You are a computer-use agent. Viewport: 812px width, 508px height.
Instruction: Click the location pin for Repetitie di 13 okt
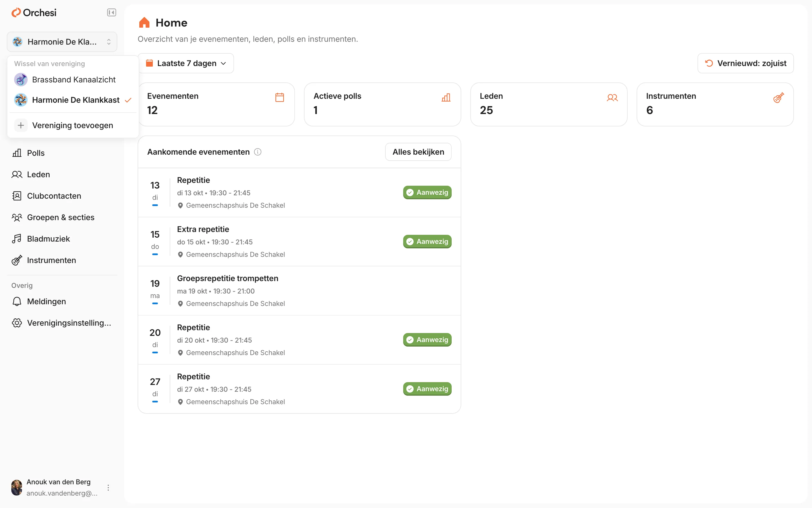(x=180, y=205)
